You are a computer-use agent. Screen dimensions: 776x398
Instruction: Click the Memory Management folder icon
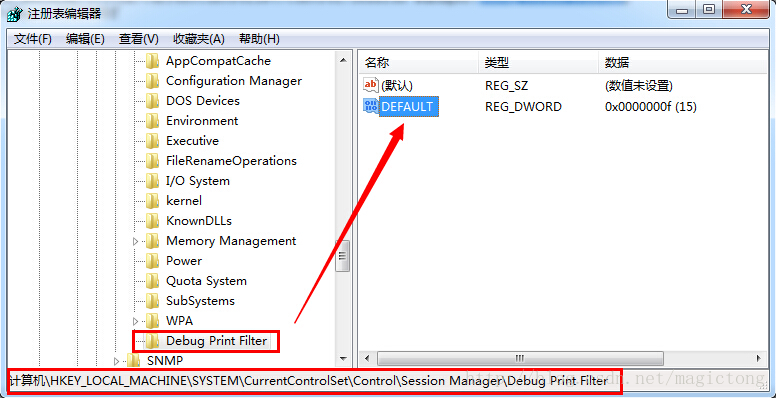click(x=152, y=241)
